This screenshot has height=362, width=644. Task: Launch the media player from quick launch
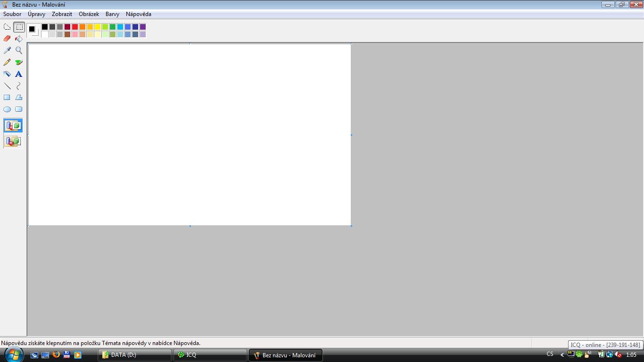click(x=78, y=355)
